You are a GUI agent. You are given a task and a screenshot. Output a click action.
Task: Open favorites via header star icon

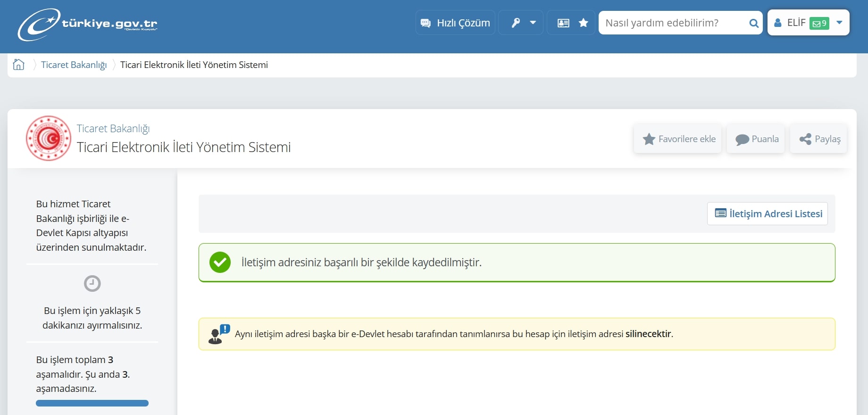584,23
